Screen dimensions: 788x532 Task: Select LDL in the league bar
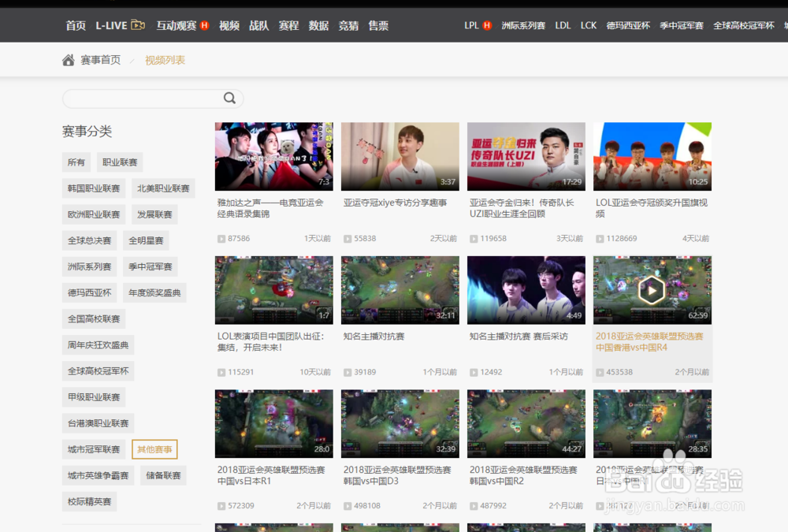[563, 26]
